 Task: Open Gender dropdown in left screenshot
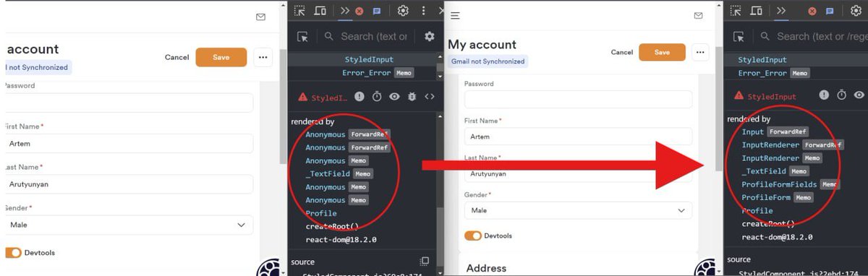pyautogui.click(x=129, y=225)
